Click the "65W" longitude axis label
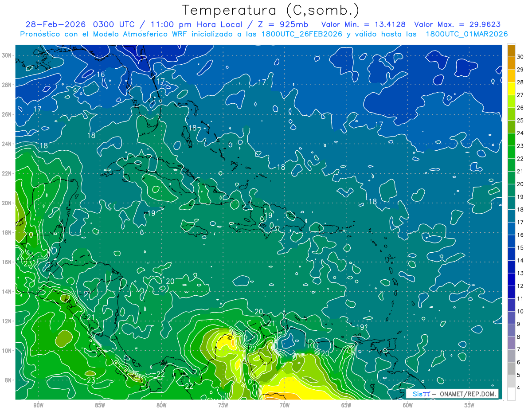This screenshot has width=532, height=411. click(346, 405)
